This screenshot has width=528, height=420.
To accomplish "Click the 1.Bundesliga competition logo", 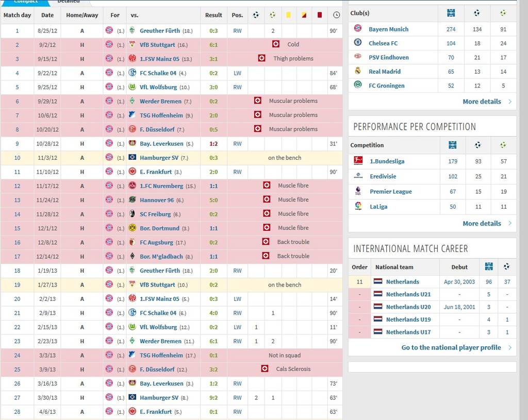I will (x=358, y=161).
